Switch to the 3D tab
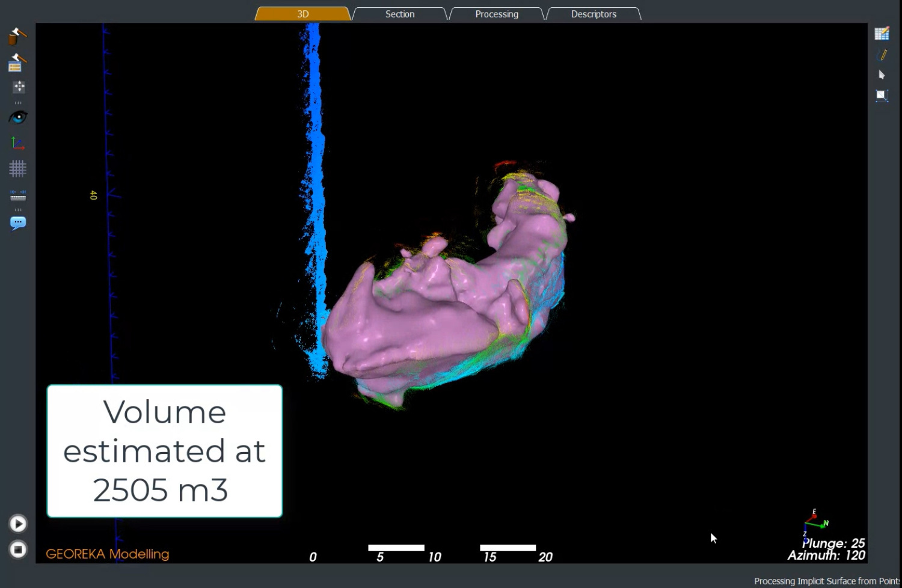 (302, 14)
